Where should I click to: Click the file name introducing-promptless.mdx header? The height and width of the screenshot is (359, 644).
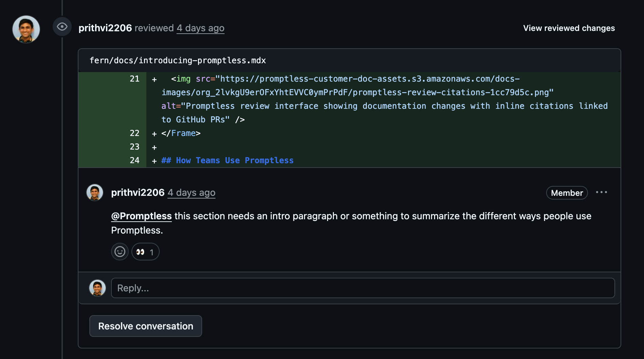pyautogui.click(x=178, y=60)
